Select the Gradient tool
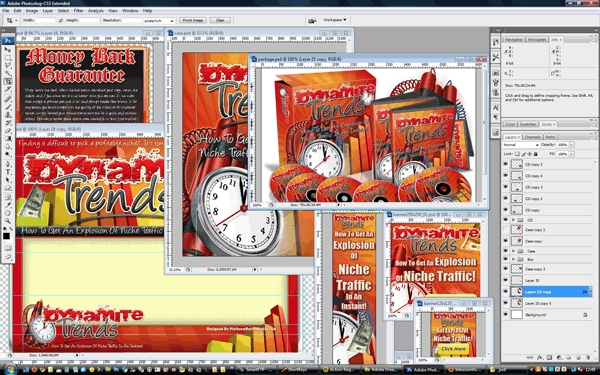 coord(8,138)
